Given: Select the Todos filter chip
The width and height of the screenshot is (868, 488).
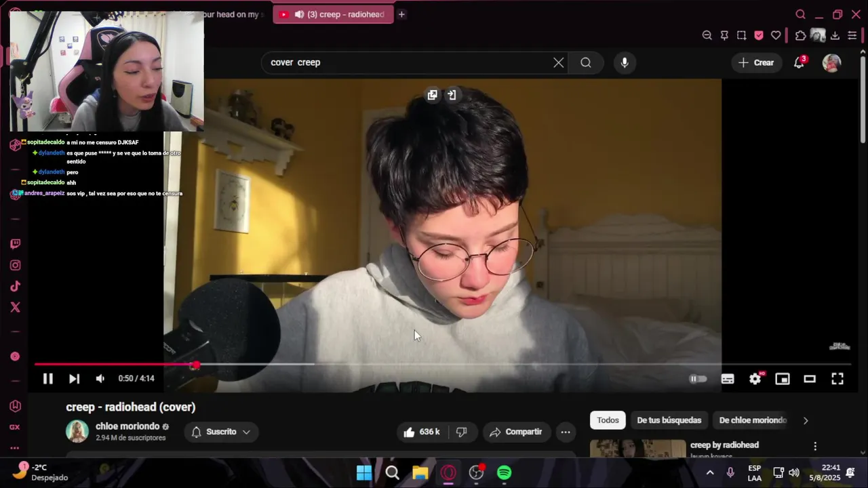Looking at the screenshot, I should [x=608, y=420].
